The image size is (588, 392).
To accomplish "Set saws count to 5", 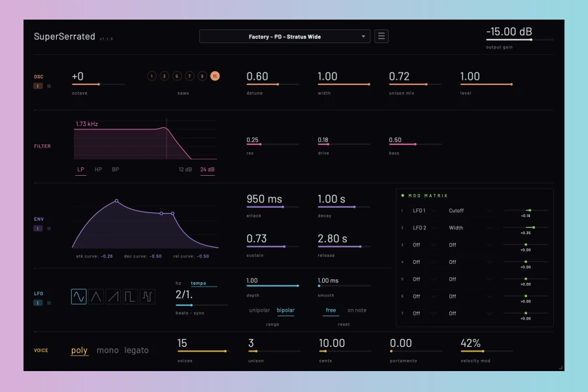I will click(x=177, y=76).
